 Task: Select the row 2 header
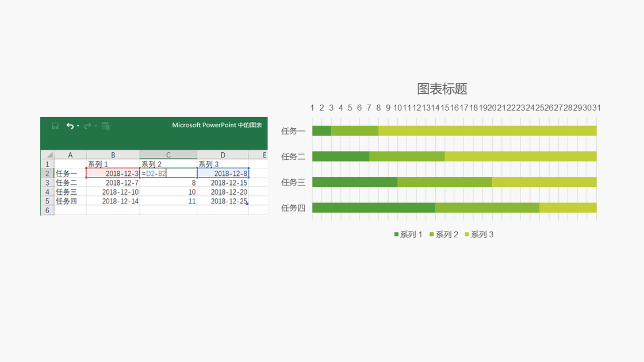tap(47, 174)
